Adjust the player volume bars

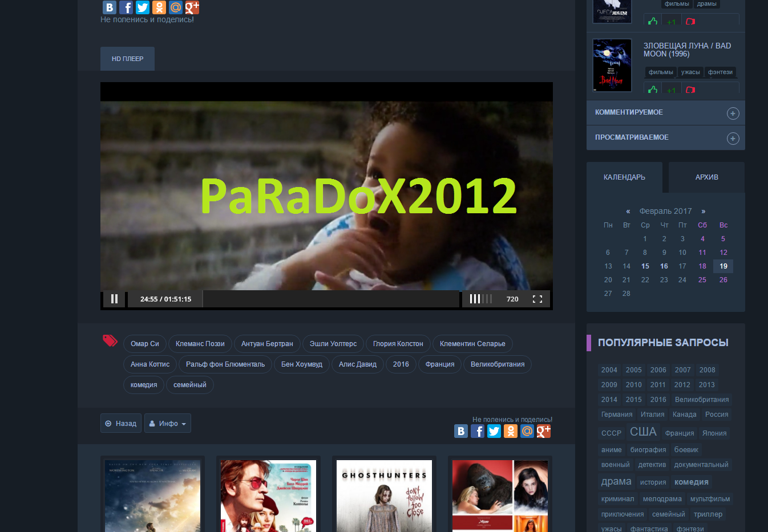point(481,299)
